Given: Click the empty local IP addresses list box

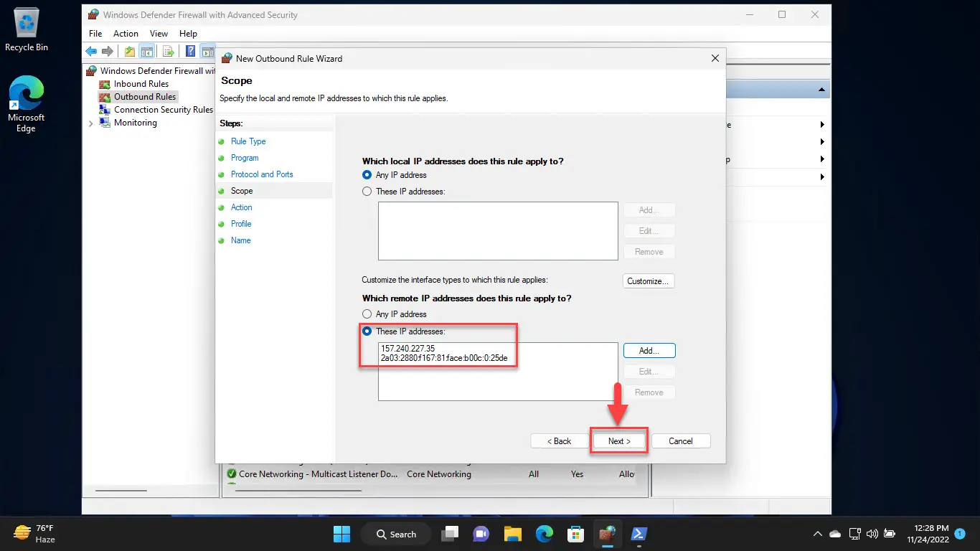Looking at the screenshot, I should point(498,231).
